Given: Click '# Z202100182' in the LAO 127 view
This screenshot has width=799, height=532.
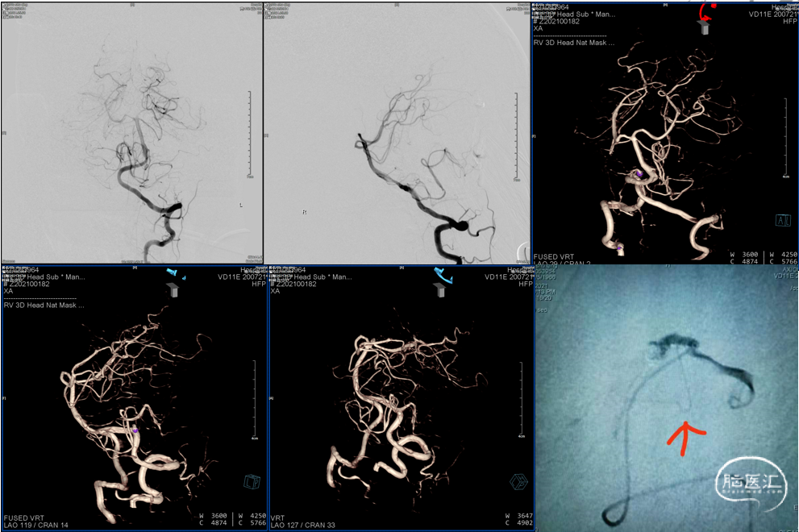Looking at the screenshot, I should (x=293, y=284).
